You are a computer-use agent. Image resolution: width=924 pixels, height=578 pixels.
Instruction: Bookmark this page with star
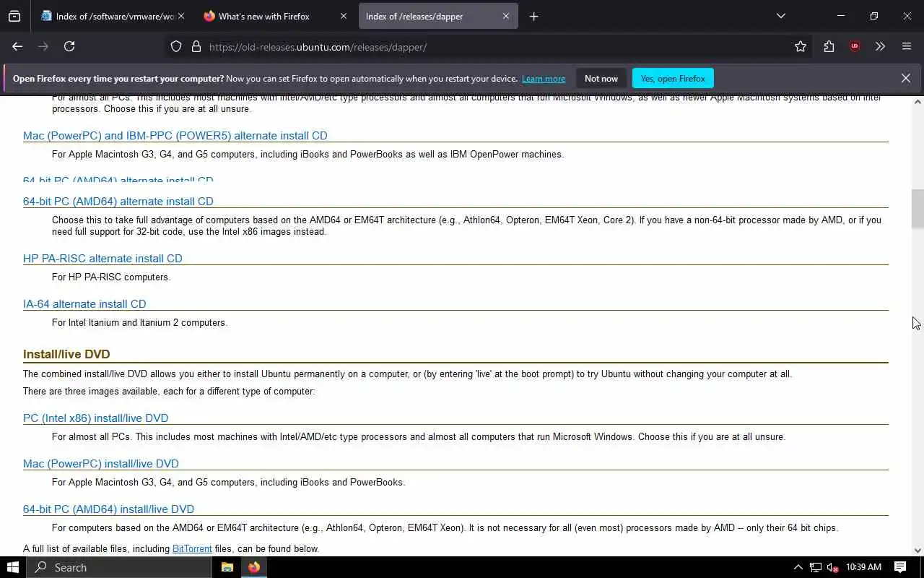pyautogui.click(x=801, y=46)
